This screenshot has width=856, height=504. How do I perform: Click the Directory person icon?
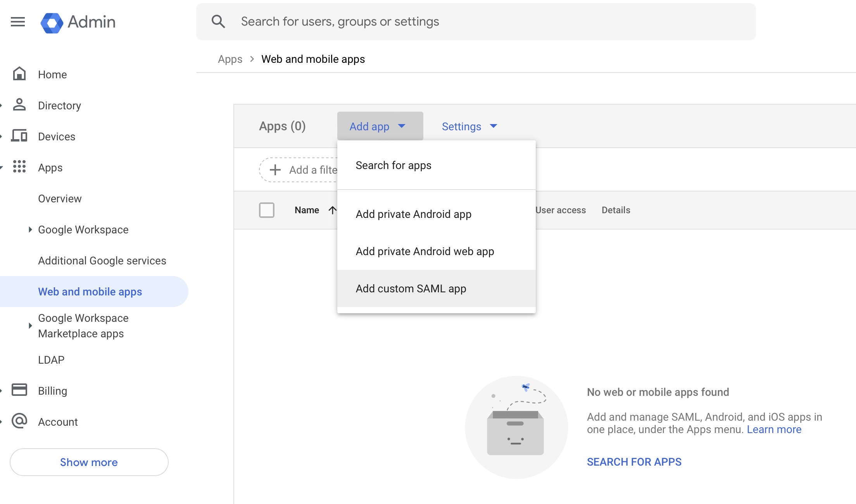click(x=19, y=105)
